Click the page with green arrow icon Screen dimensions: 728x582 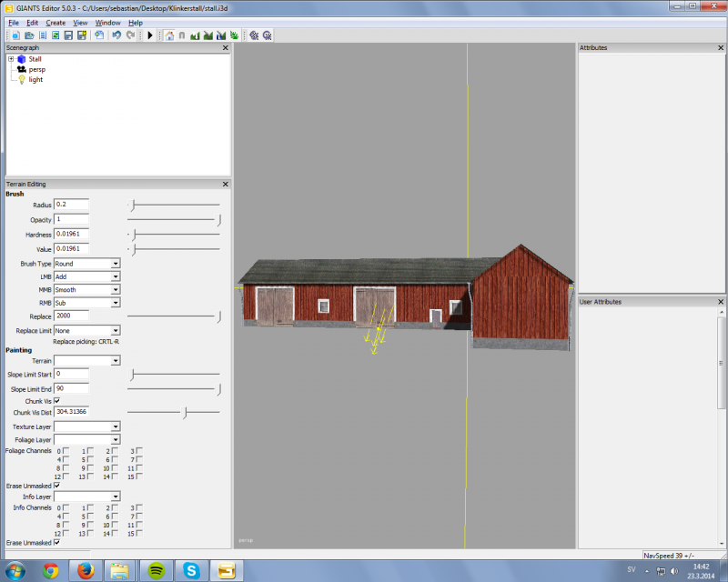click(x=99, y=35)
